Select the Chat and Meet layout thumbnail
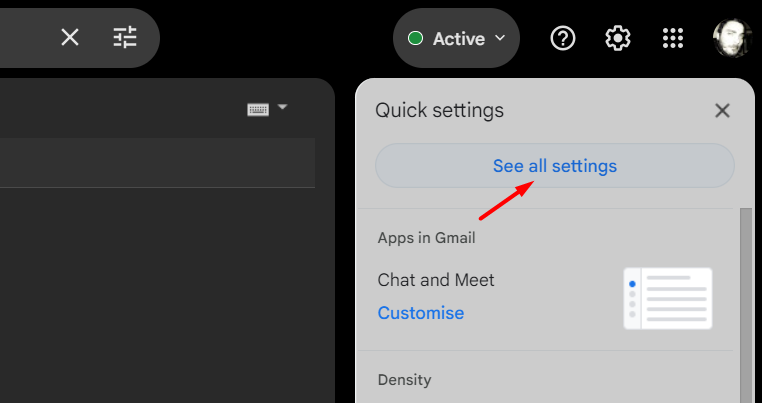Viewport: 762px width, 403px height. (668, 298)
